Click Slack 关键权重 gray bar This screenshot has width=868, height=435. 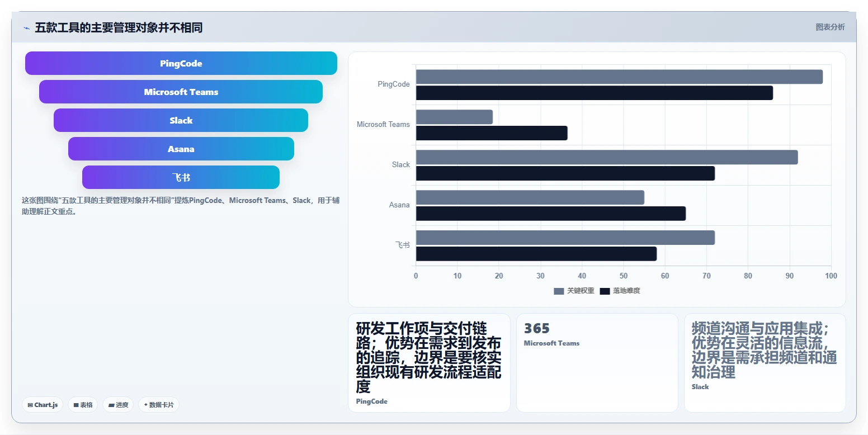(607, 157)
